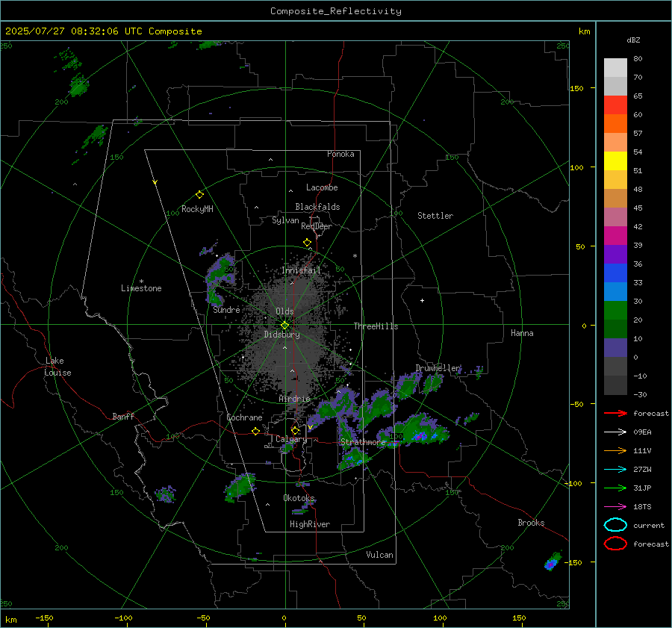The width and height of the screenshot is (672, 628).
Task: Click the -150 tick on bottom axis
Action: pyautogui.click(x=44, y=618)
